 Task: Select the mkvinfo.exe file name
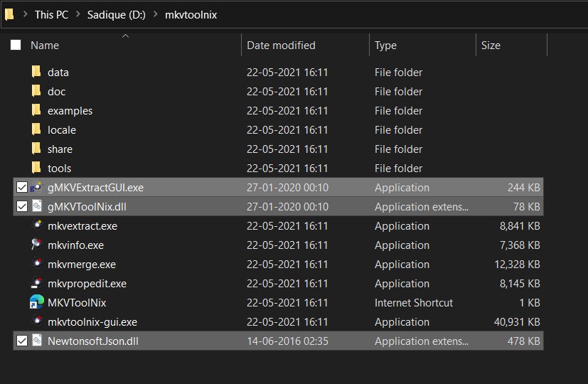(76, 245)
